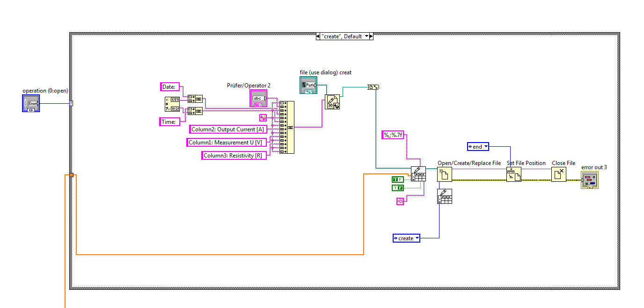644x308 pixels.
Task: Click the orange input tunnel on case border
Action: [x=71, y=175]
